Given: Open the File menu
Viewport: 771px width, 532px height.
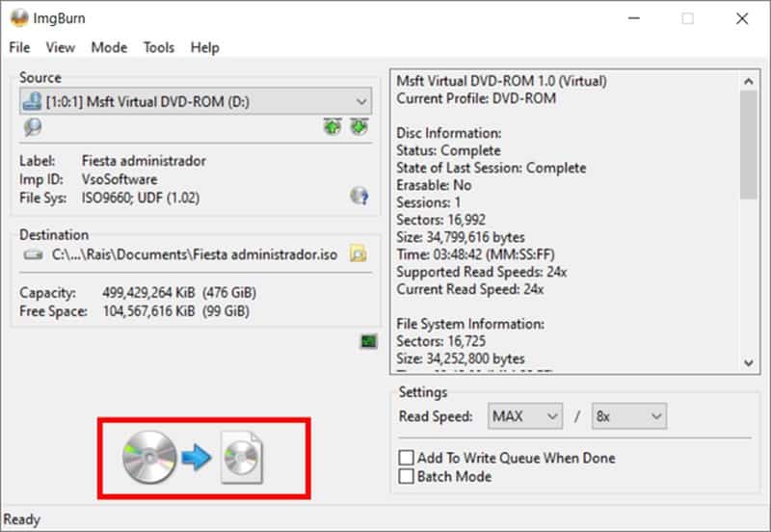Looking at the screenshot, I should pyautogui.click(x=19, y=47).
